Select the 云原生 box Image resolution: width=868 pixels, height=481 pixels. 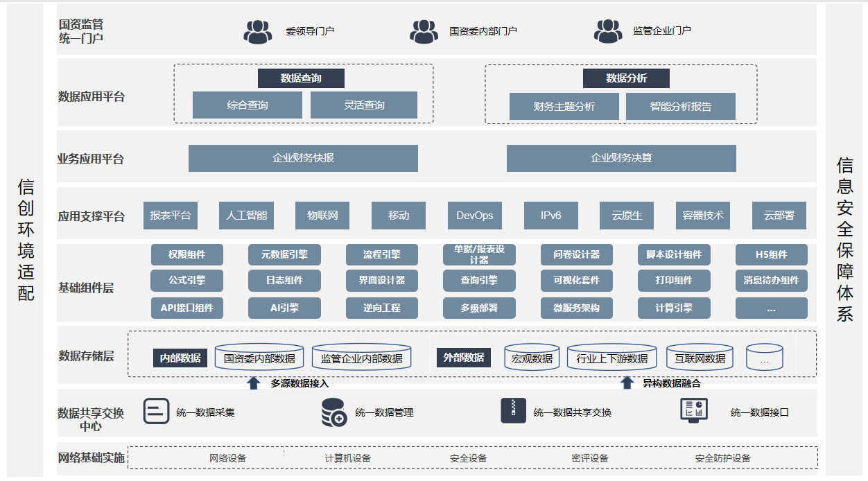pyautogui.click(x=627, y=216)
